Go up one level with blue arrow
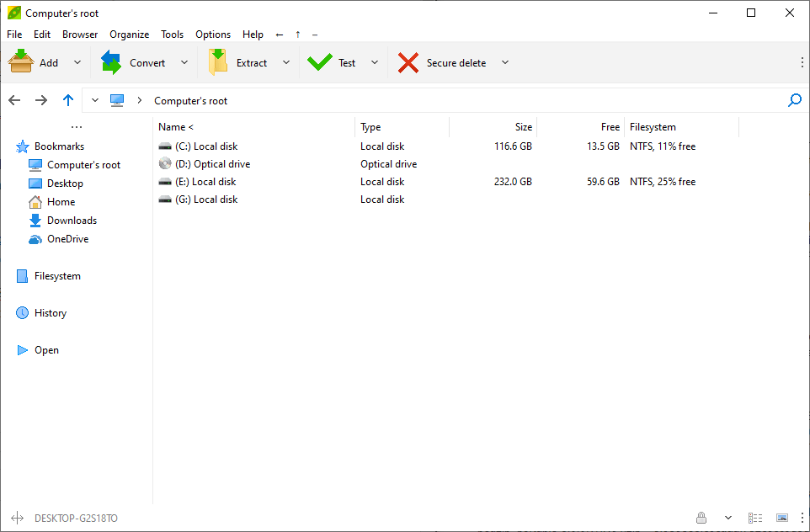Viewport: 810px width, 532px height. 68,100
